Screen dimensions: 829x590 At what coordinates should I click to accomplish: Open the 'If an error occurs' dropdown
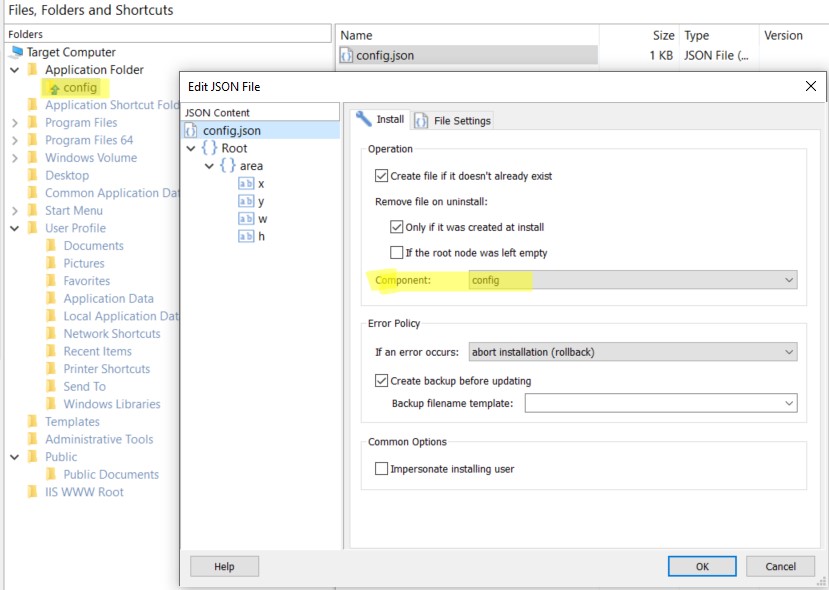pos(632,352)
